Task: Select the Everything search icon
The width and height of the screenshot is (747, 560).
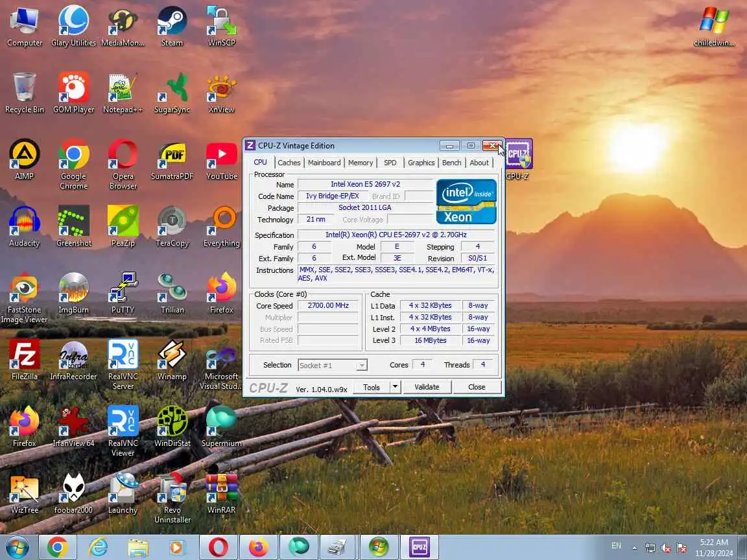Action: pyautogui.click(x=222, y=226)
